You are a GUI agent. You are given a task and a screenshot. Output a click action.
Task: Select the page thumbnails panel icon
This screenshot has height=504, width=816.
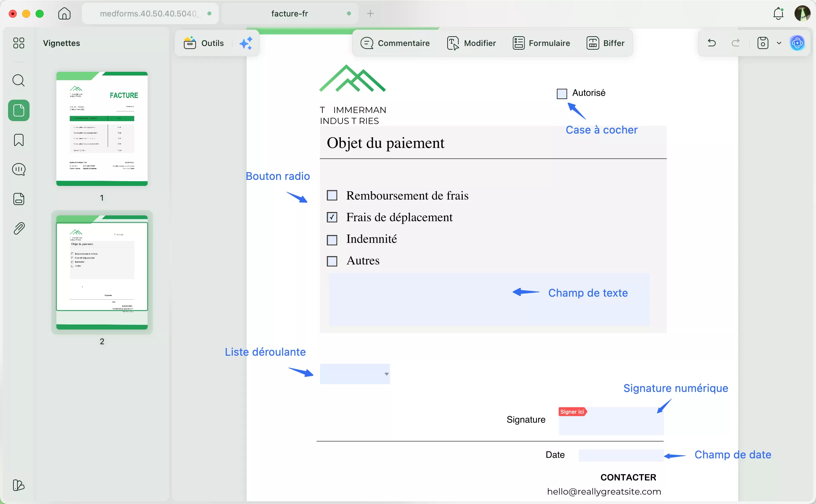(19, 110)
